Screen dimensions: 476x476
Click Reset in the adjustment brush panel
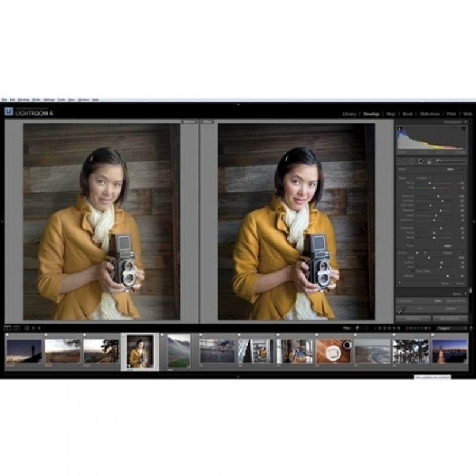[x=444, y=283]
